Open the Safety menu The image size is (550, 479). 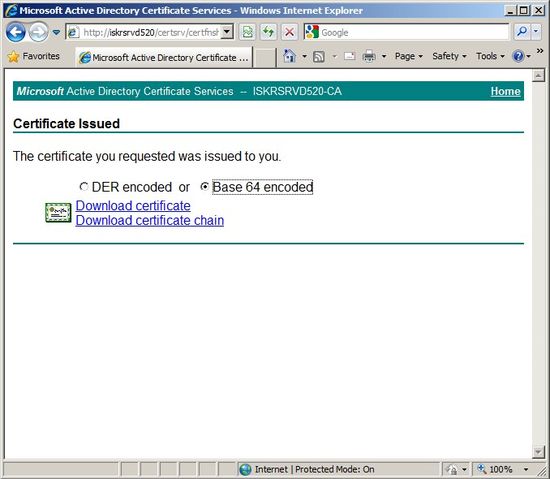[449, 56]
